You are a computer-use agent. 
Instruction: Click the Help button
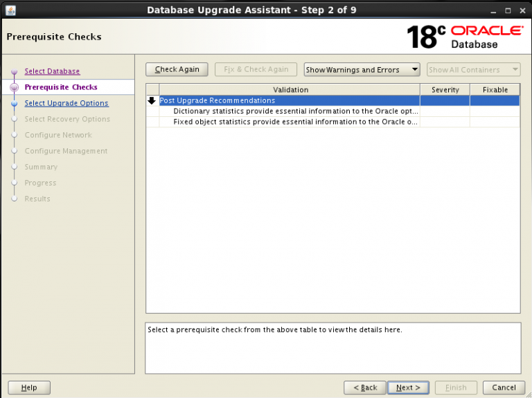pyautogui.click(x=29, y=388)
